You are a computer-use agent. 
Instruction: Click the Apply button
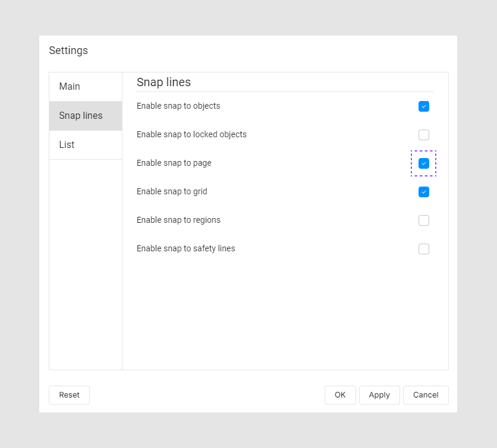379,395
